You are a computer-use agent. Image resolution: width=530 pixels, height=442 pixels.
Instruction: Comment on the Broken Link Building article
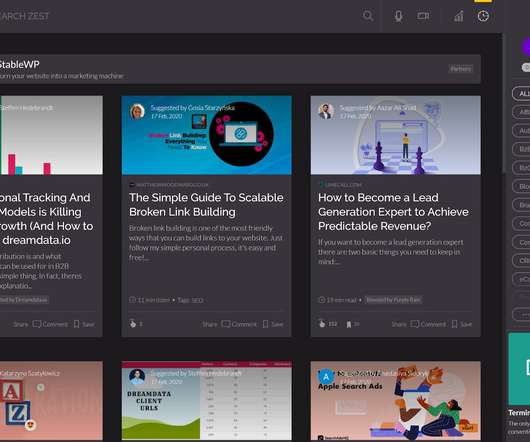pyautogui.click(x=239, y=324)
